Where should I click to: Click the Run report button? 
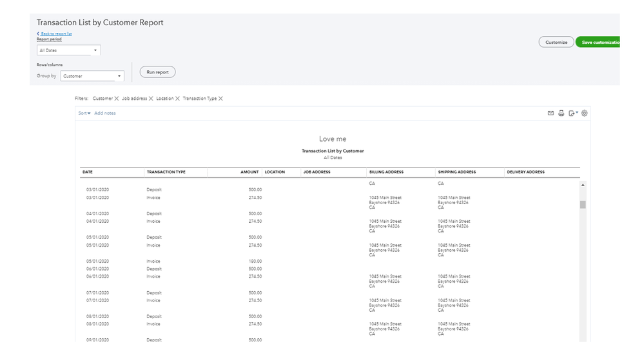[157, 72]
